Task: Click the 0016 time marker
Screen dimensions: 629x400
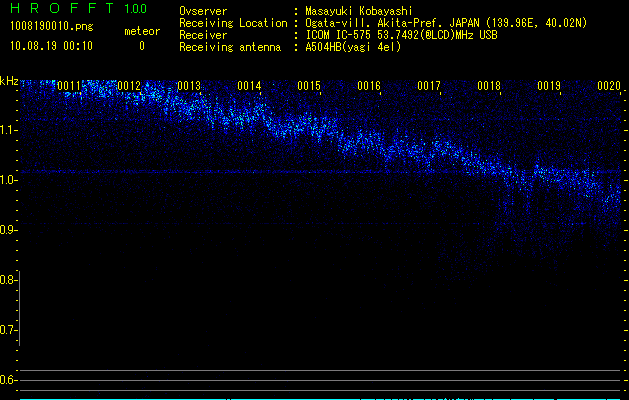Action: [369, 86]
